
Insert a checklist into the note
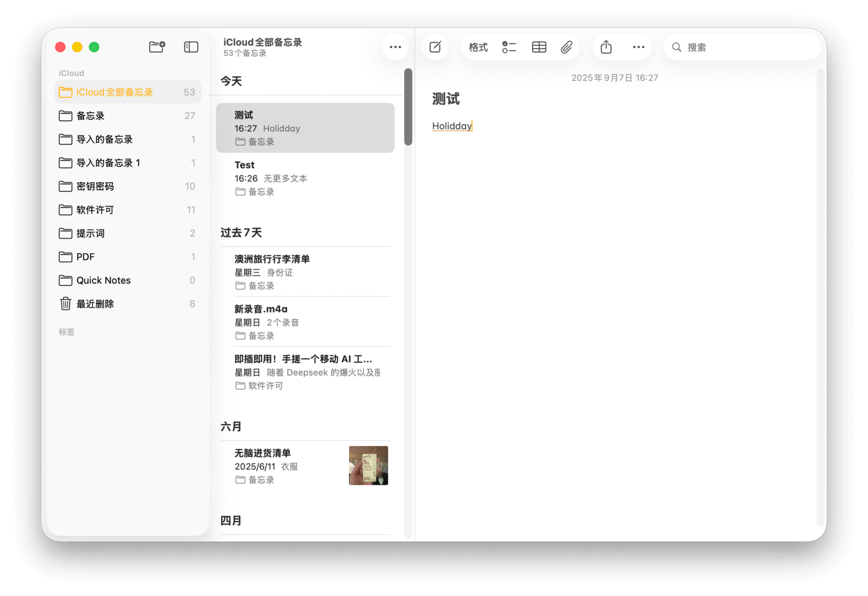(x=509, y=47)
